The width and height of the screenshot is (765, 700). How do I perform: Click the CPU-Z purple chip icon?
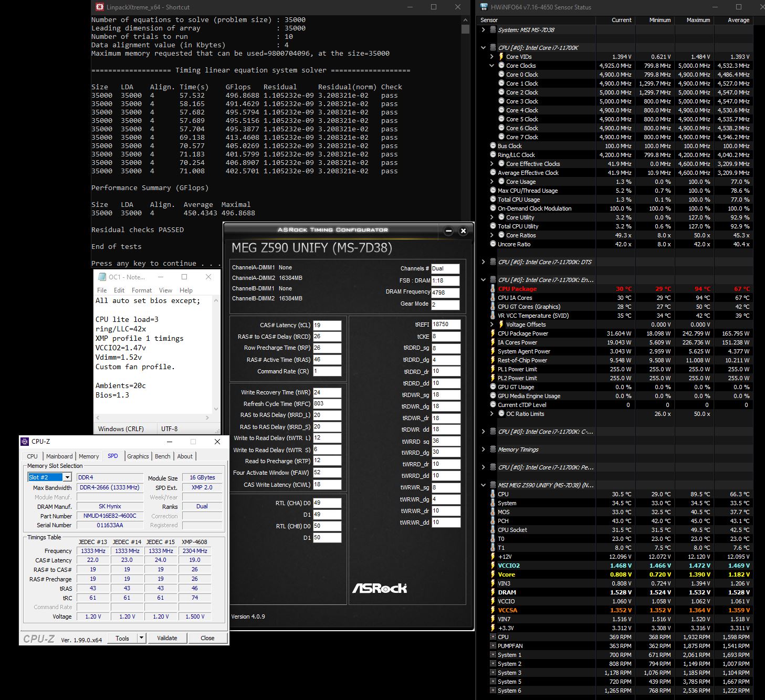(25, 442)
